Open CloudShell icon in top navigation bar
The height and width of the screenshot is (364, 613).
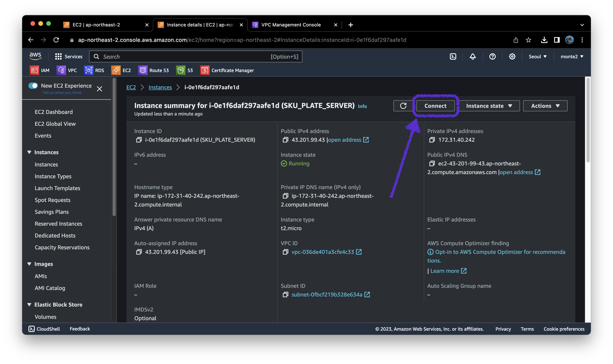453,57
